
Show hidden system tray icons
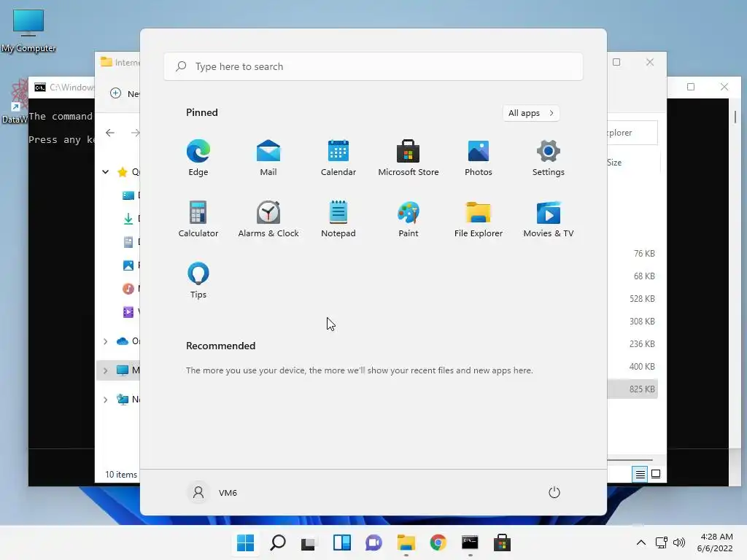point(641,542)
